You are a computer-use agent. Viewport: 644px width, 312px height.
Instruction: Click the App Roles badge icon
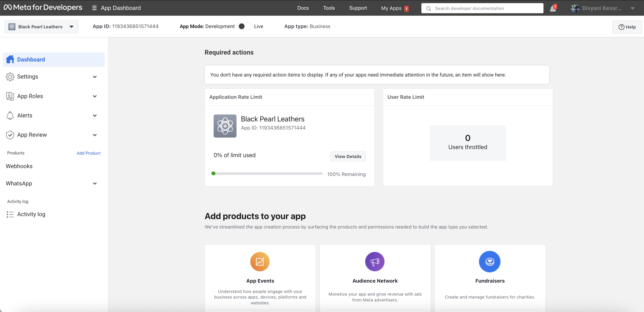(x=10, y=96)
